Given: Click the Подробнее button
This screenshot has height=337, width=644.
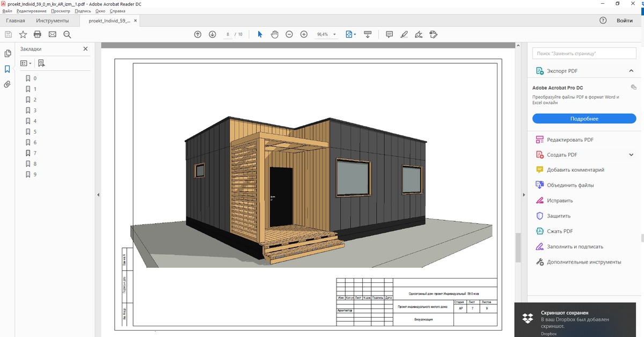Looking at the screenshot, I should click(584, 119).
